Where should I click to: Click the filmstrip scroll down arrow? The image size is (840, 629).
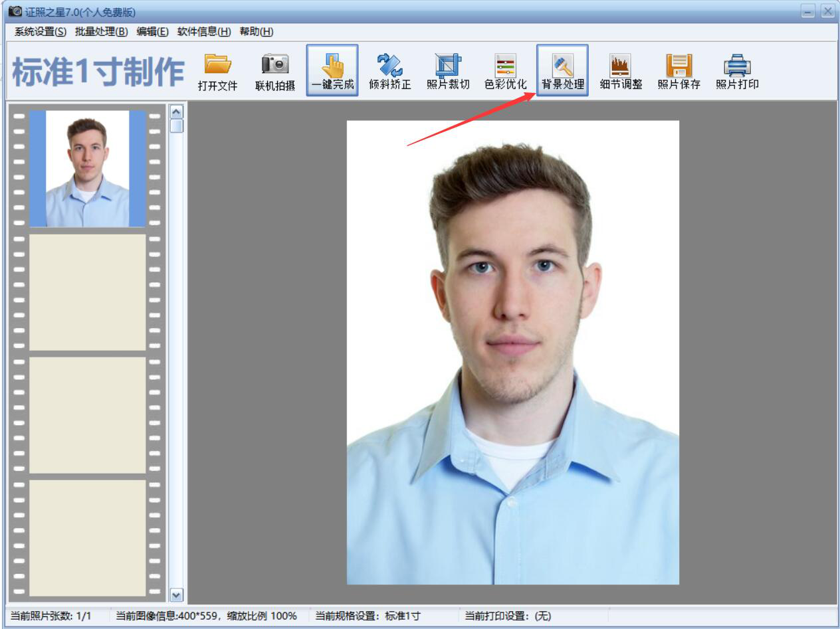coord(176,595)
